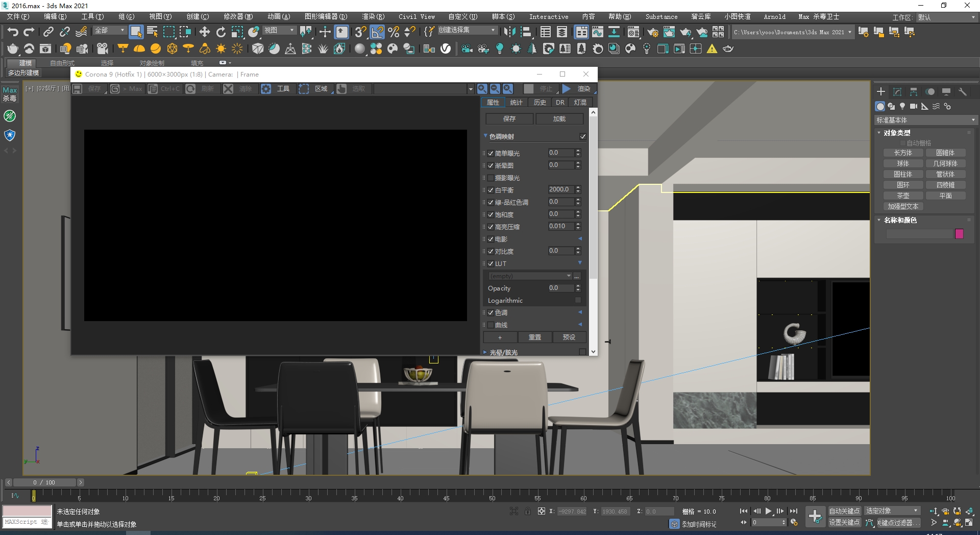Toggle the Contrast (对比度) checkbox
The image size is (980, 535).
[491, 251]
